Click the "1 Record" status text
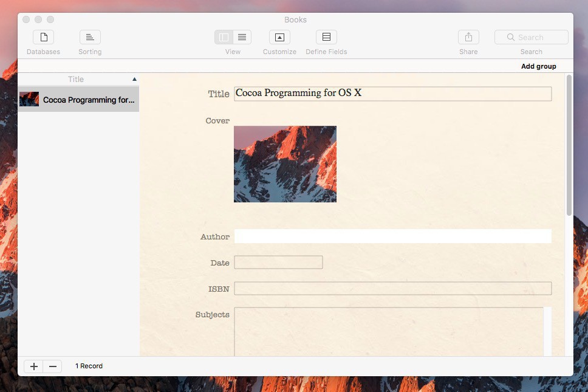The height and width of the screenshot is (392, 588). [x=89, y=366]
